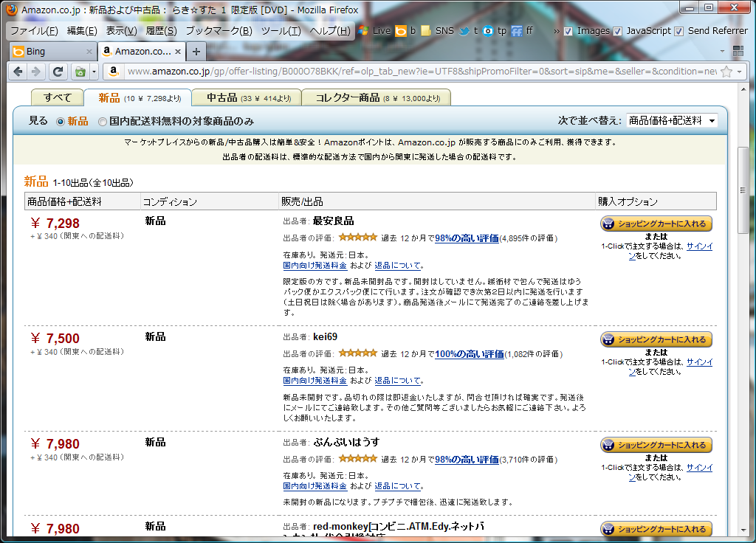The width and height of the screenshot is (756, 543).
Task: Add kei69 ¥7,500 offer to cart
Action: click(x=656, y=339)
